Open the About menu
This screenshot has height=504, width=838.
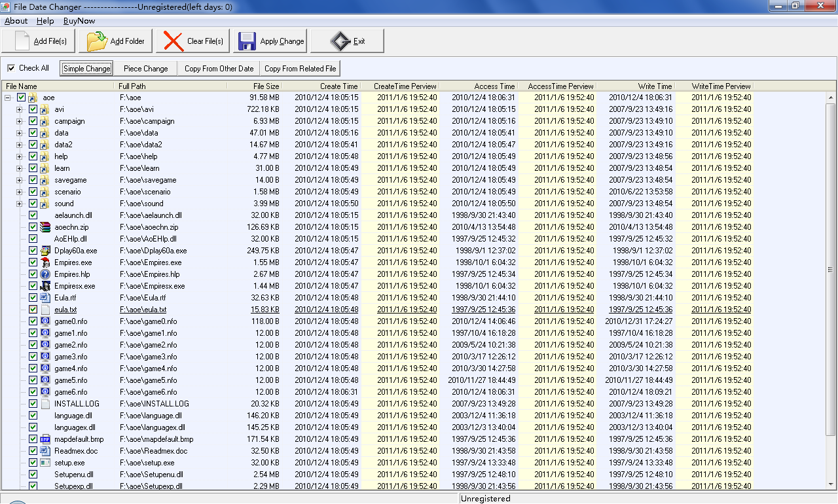tap(15, 20)
